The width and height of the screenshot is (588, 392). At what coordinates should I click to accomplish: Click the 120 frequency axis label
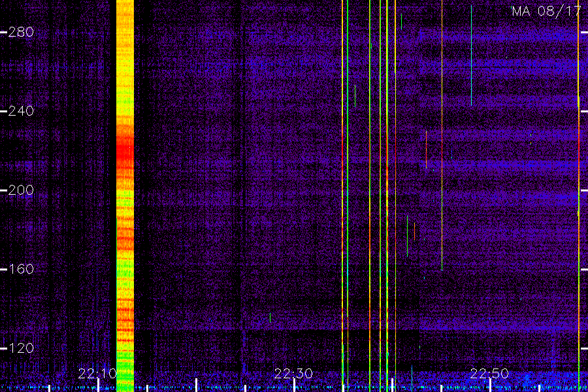point(21,348)
